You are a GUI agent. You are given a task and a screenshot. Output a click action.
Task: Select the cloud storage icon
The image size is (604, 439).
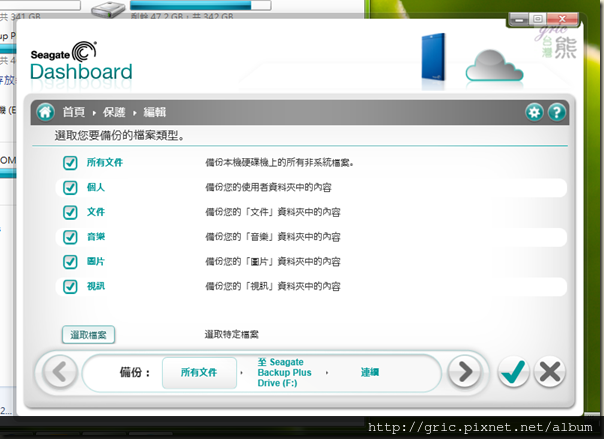coord(494,65)
